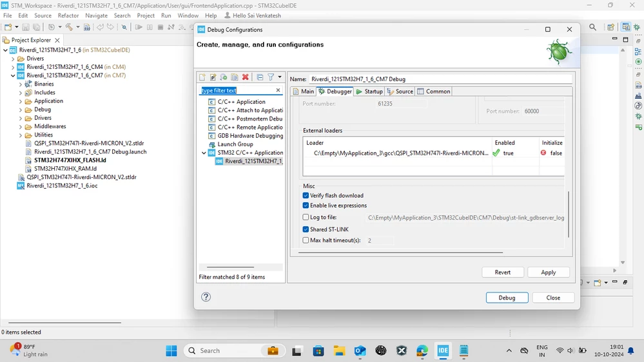
Task: Uncheck Verify flash download
Action: click(306, 195)
